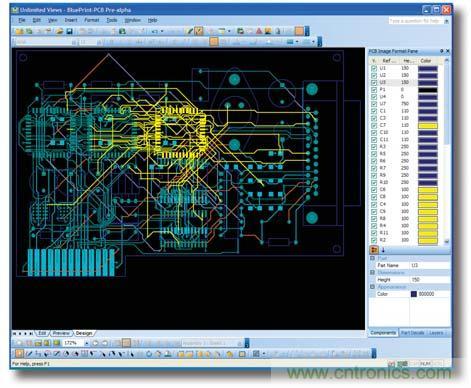Switch to the Preview tab
The width and height of the screenshot is (471, 388).
pyautogui.click(x=61, y=333)
